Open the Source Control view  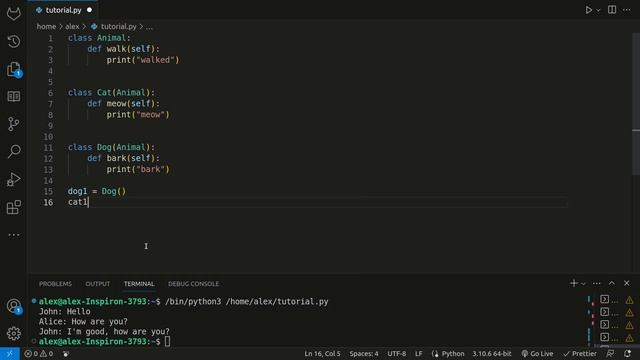click(13, 124)
